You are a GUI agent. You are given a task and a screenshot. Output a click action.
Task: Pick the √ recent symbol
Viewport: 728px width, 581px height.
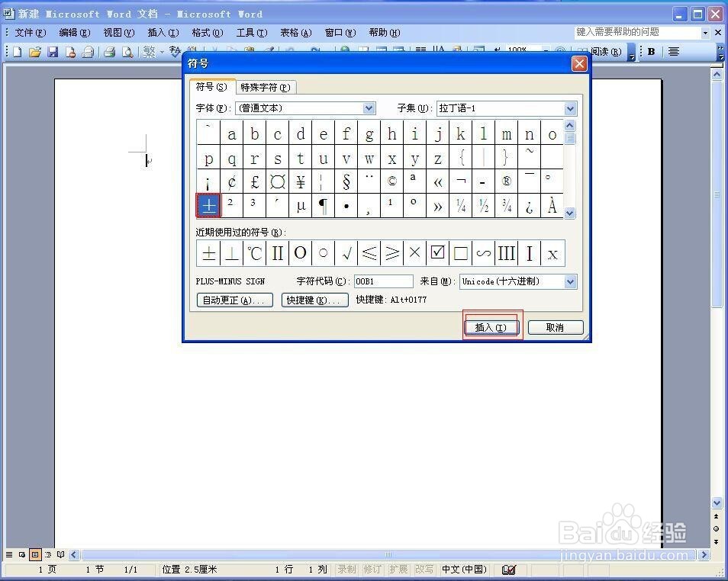pos(346,253)
